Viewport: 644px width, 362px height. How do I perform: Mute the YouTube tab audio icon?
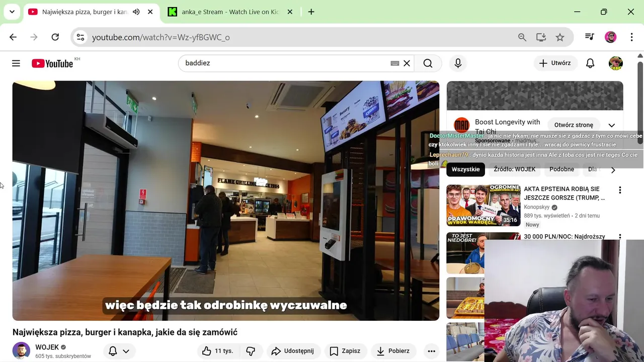136,12
